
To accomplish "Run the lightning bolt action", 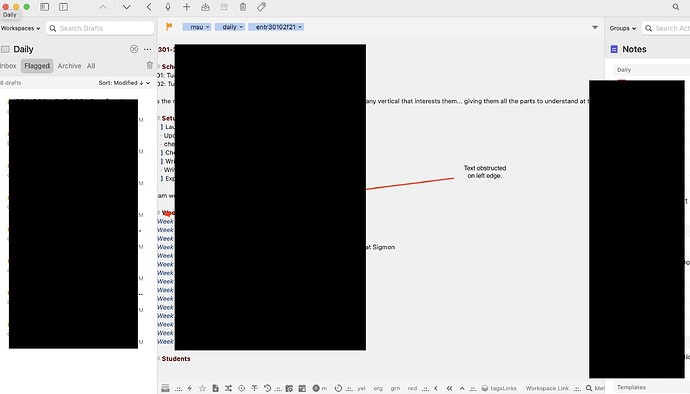I will click(190, 388).
